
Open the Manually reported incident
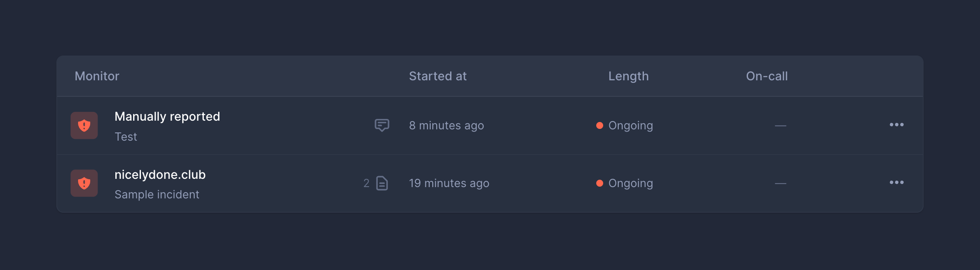[x=167, y=116]
